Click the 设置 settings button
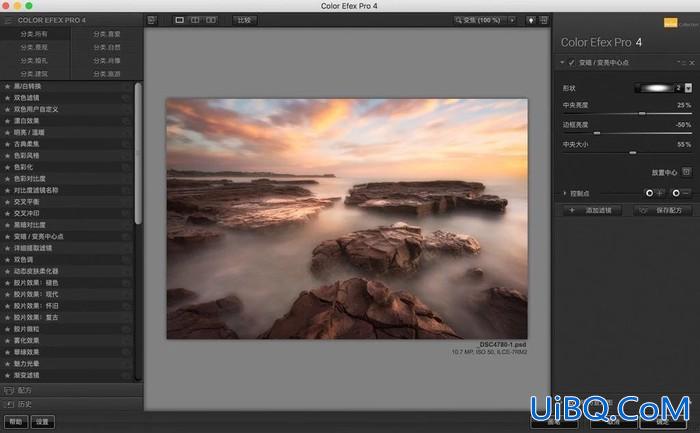Viewport: 700px width, 433px height. click(42, 421)
